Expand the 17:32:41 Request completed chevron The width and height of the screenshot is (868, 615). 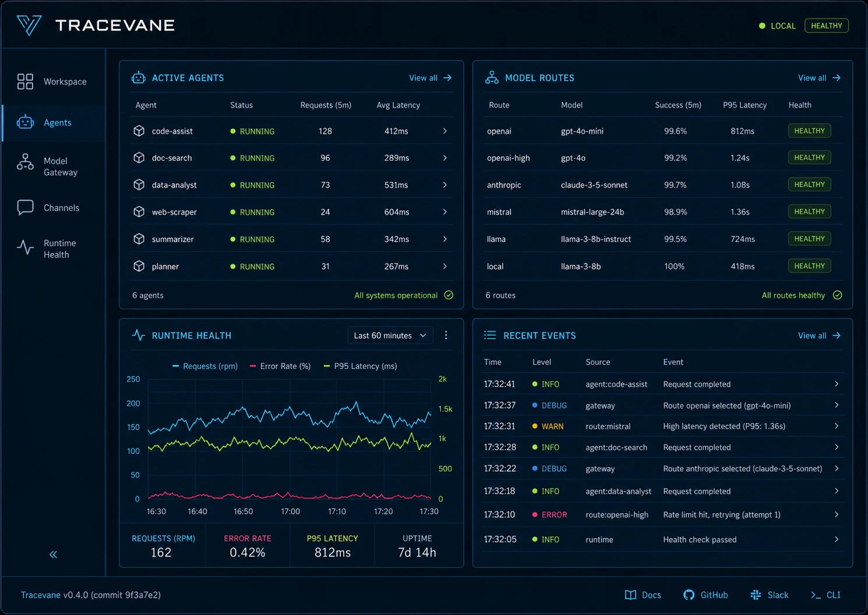click(837, 384)
